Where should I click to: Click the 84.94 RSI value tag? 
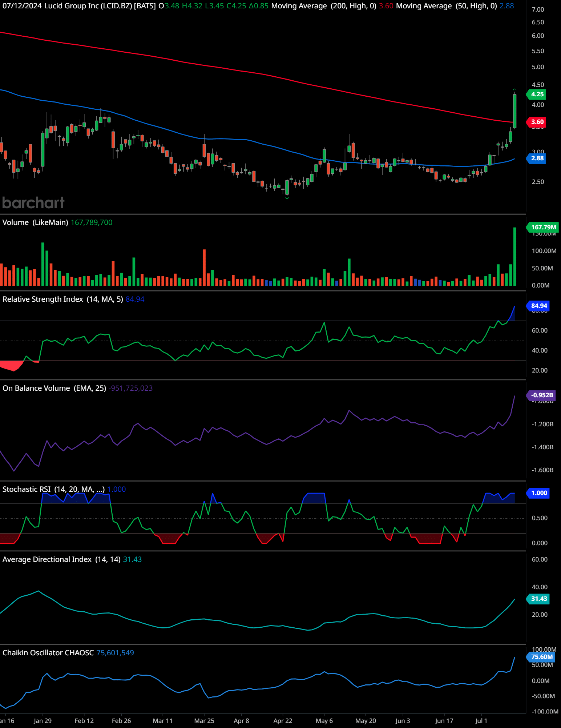click(538, 306)
